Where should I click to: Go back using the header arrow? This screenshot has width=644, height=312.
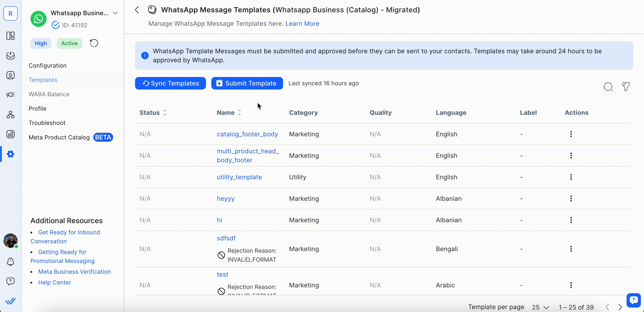pos(137,10)
